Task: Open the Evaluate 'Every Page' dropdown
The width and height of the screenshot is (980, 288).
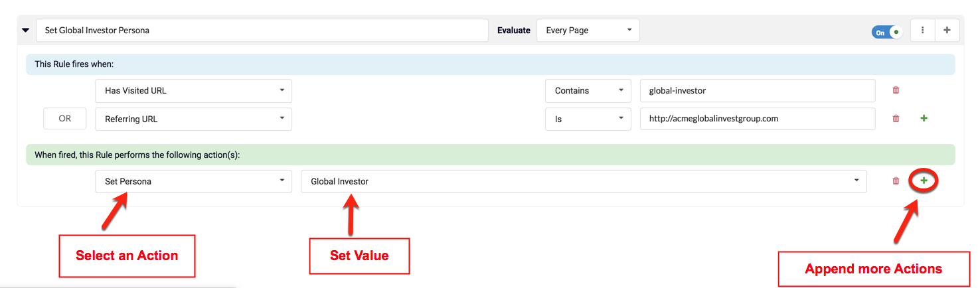Action: 588,31
